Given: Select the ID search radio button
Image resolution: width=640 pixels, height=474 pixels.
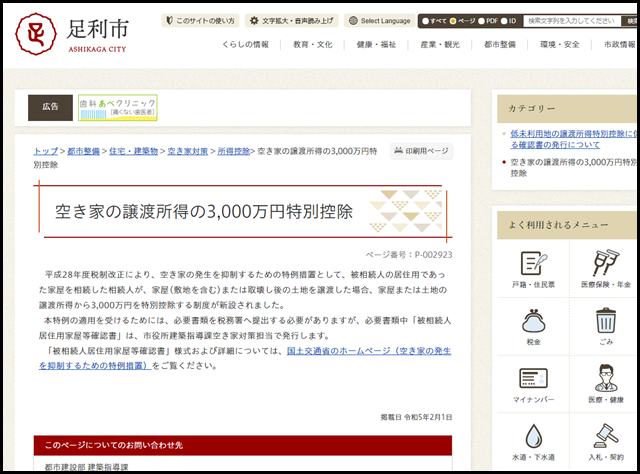Looking at the screenshot, I should pyautogui.click(x=504, y=21).
